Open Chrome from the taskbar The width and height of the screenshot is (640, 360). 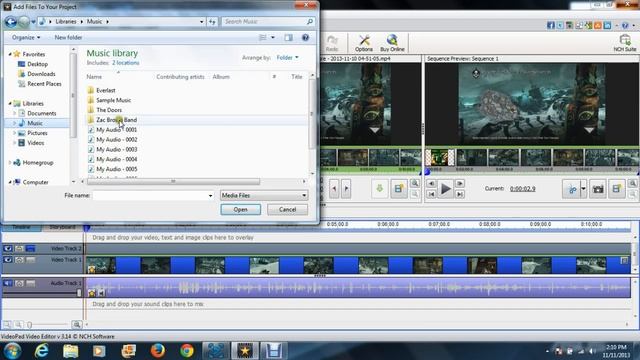click(x=187, y=351)
